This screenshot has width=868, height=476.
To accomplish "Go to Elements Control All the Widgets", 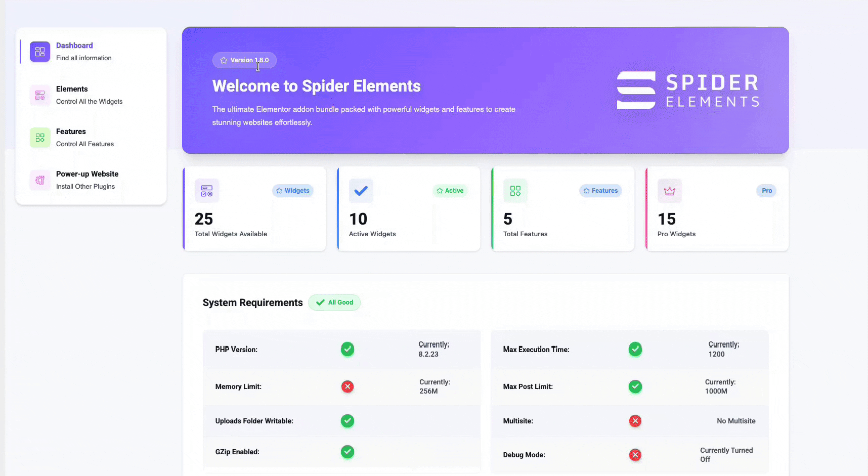I will tap(91, 95).
